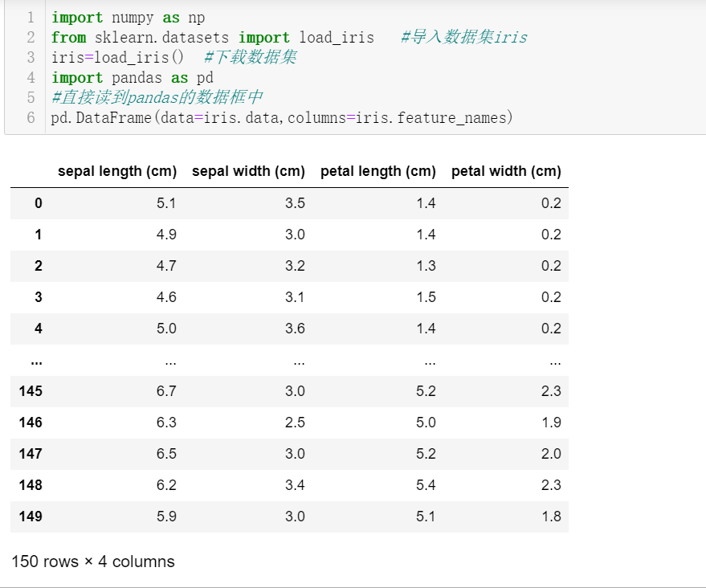Click the code line 'import pandas as pd'
The height and width of the screenshot is (588, 706).
pyautogui.click(x=133, y=77)
